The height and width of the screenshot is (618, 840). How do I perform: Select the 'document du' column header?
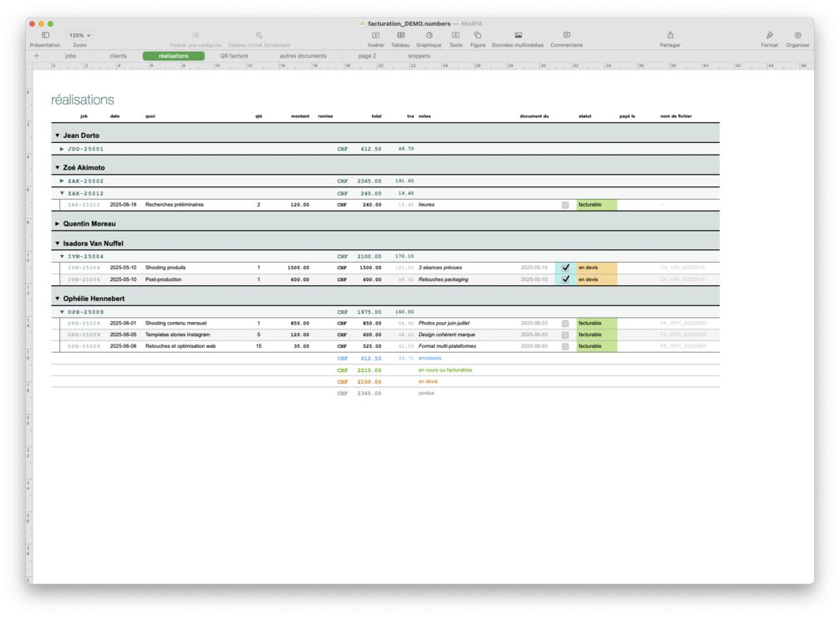[534, 115]
